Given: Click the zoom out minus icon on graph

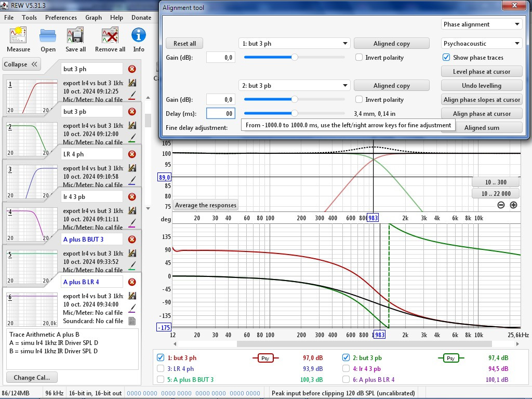Looking at the screenshot, I should coord(501,205).
